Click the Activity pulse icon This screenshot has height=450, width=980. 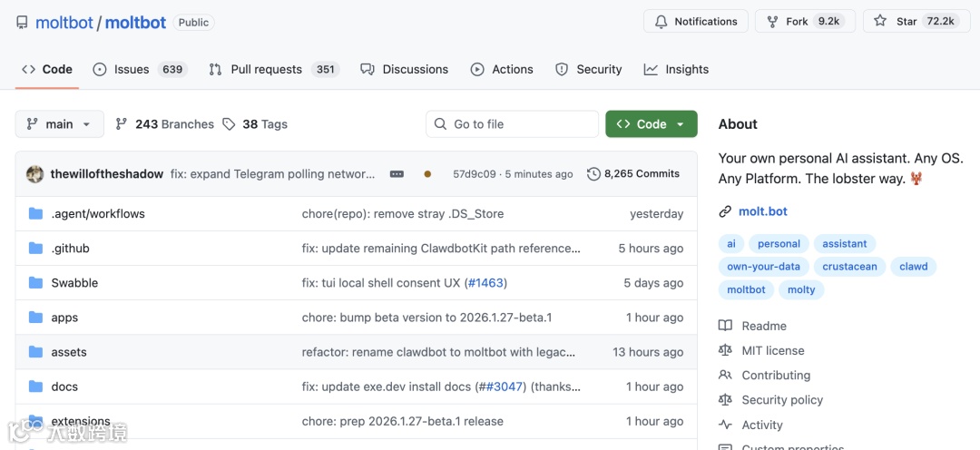(725, 425)
